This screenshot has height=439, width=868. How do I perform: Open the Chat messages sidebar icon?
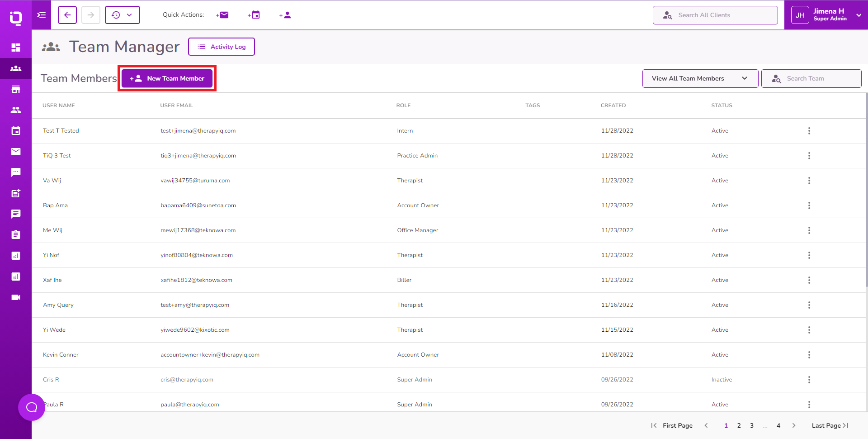coord(16,172)
